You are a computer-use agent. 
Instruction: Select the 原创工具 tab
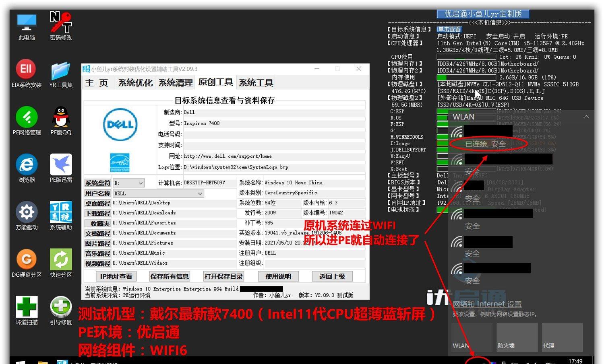(215, 82)
